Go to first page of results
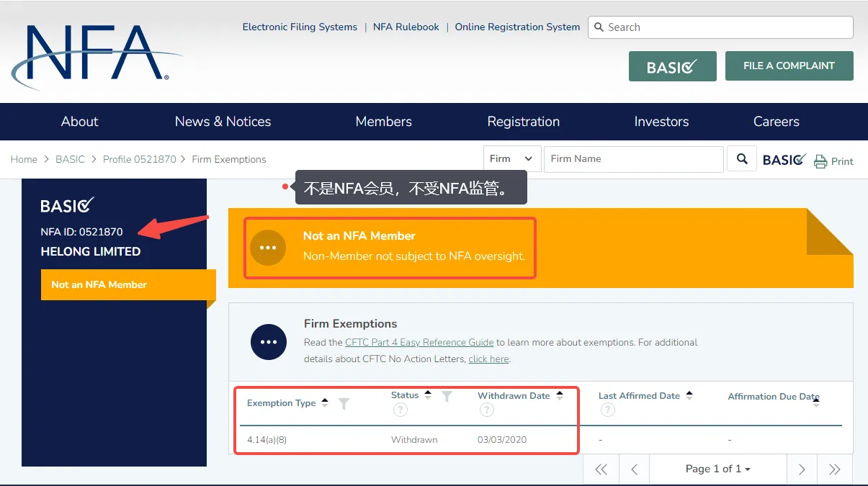This screenshot has height=486, width=868. 601,469
